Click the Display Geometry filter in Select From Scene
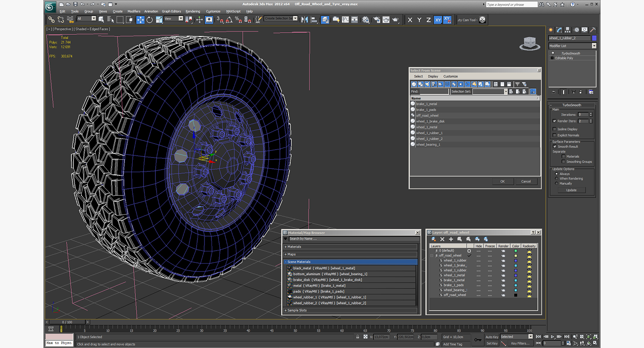The height and width of the screenshot is (348, 644). (x=414, y=84)
